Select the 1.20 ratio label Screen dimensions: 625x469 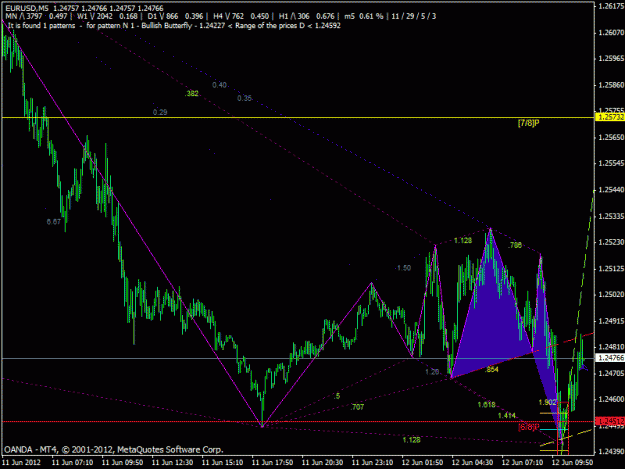tap(432, 372)
